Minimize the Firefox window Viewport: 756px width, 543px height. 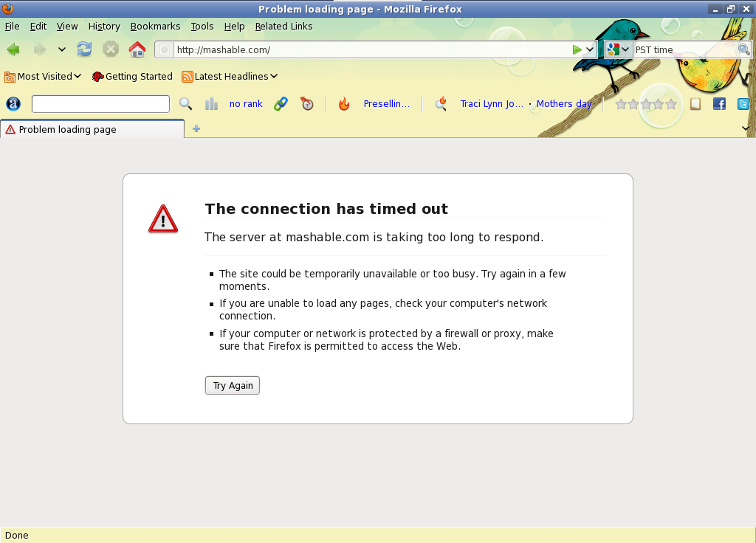(715, 9)
